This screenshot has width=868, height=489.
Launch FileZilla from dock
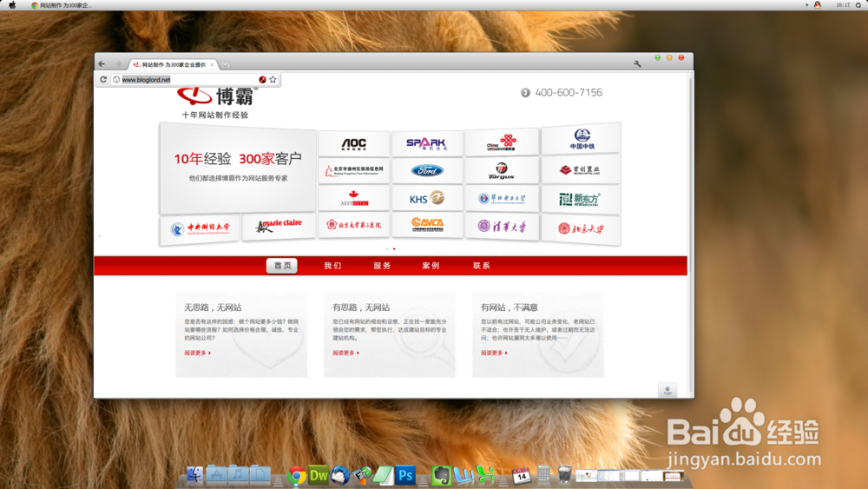pos(362,475)
